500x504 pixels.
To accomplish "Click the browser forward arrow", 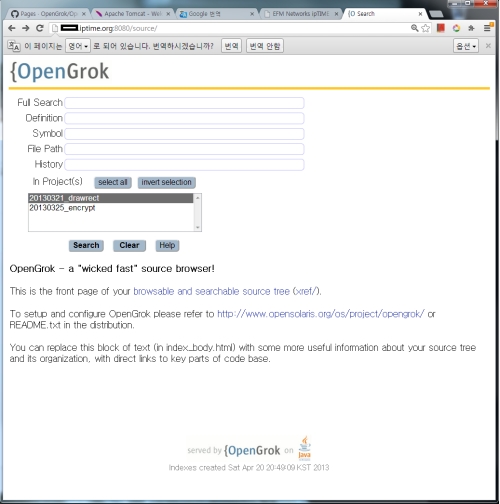I will [x=26, y=28].
